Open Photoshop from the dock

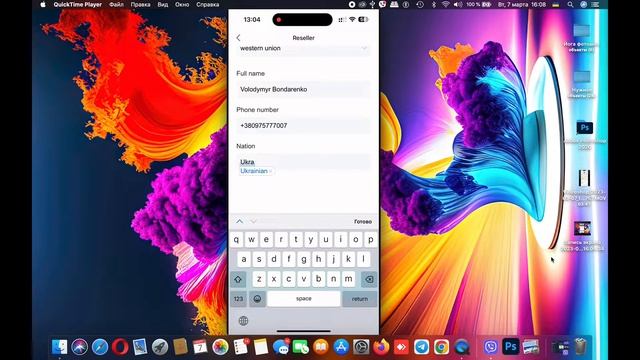click(x=511, y=347)
